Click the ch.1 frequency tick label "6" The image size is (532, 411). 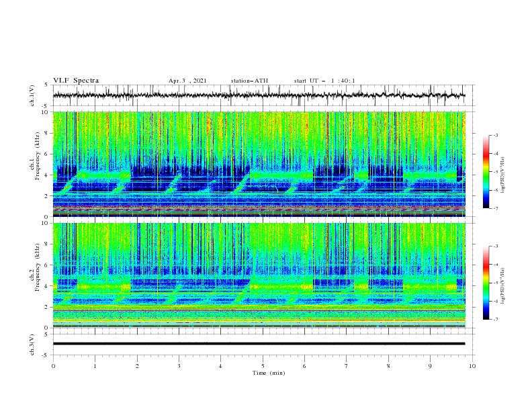[46, 154]
